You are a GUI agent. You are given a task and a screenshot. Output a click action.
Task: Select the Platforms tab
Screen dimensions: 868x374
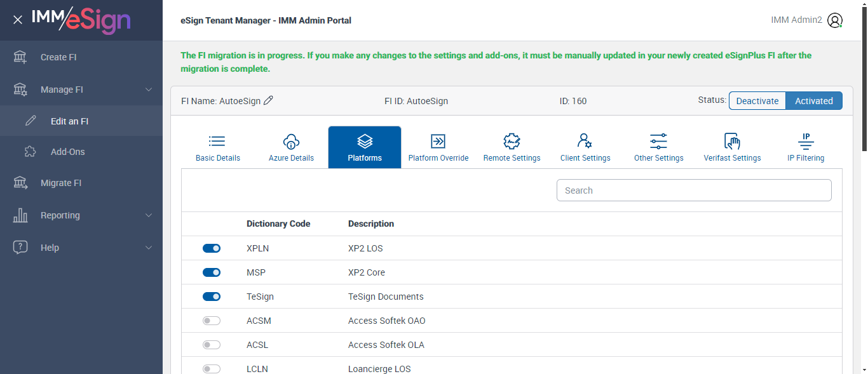click(365, 147)
